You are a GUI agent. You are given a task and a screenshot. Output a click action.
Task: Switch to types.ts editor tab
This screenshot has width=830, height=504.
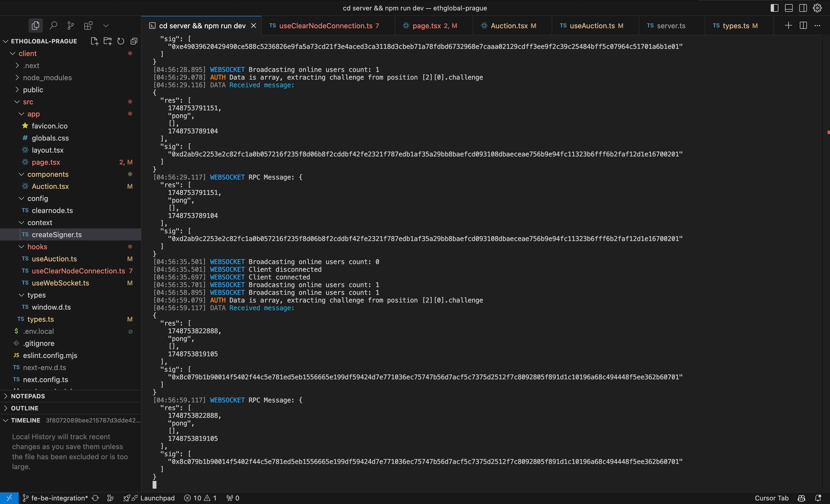point(739,26)
